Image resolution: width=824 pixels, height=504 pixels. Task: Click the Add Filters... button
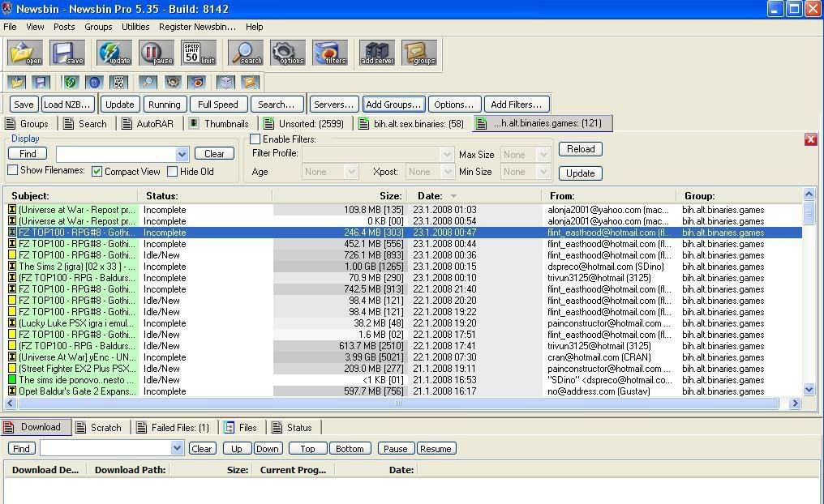pyautogui.click(x=516, y=105)
